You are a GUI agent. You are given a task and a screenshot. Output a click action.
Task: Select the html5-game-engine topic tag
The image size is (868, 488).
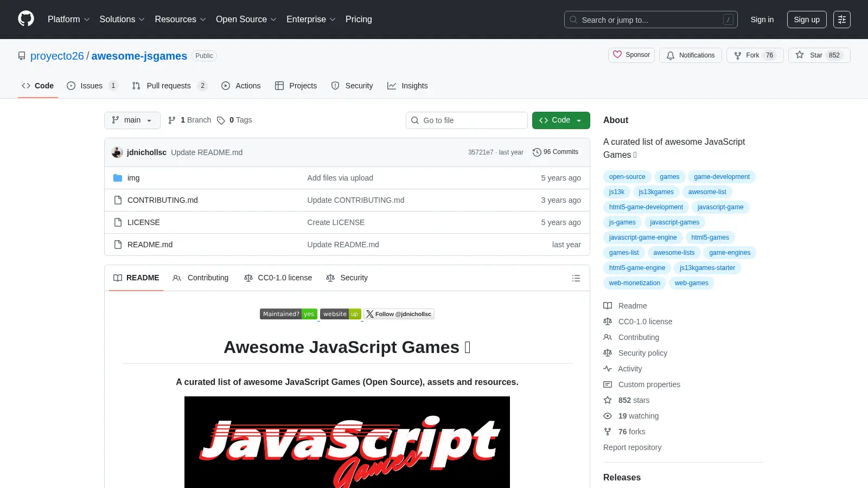pyautogui.click(x=637, y=268)
